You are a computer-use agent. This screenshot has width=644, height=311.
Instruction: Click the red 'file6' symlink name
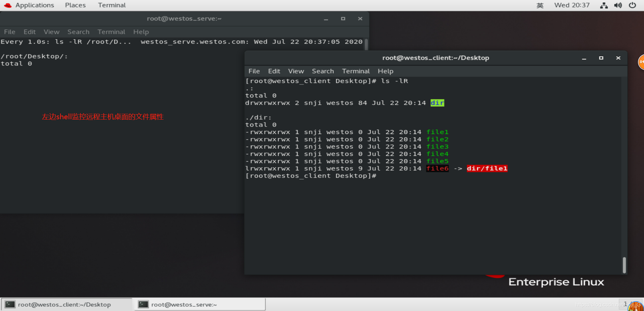[x=437, y=168]
